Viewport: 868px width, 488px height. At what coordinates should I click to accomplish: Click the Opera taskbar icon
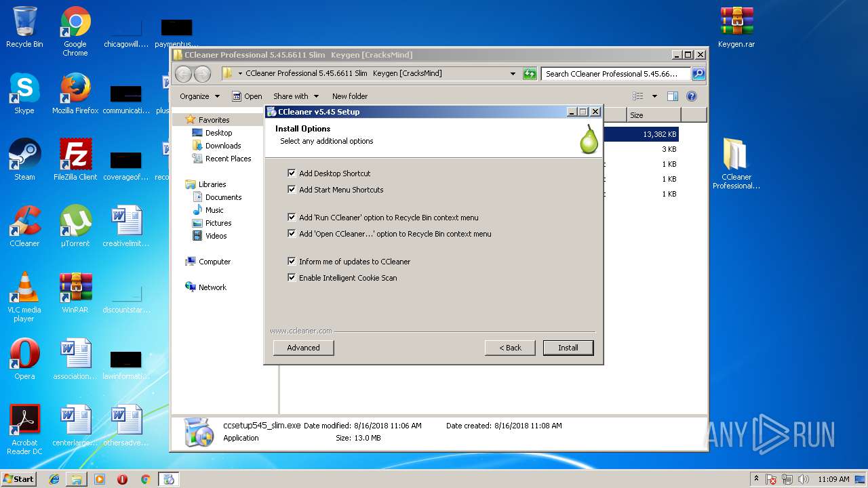[x=122, y=479]
